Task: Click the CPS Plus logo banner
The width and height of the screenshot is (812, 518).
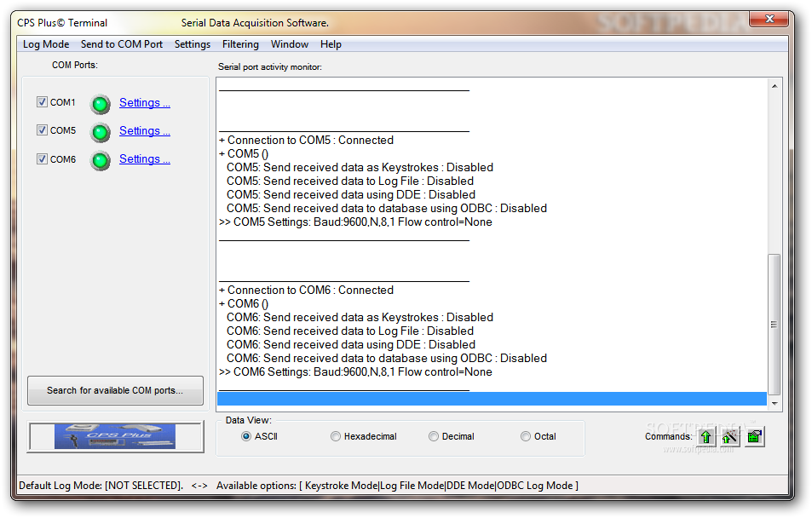Action: [115, 437]
